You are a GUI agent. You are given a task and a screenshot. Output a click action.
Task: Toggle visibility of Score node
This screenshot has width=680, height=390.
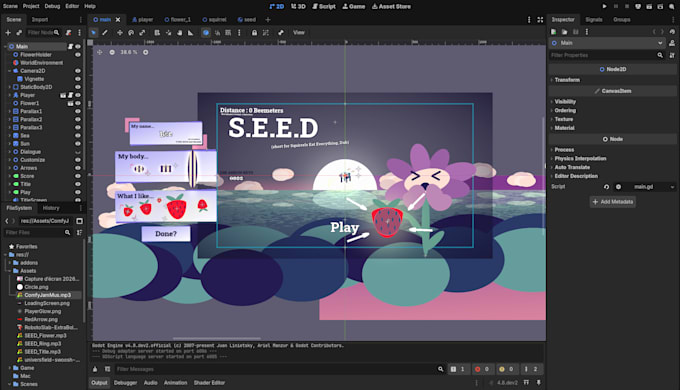click(x=78, y=176)
